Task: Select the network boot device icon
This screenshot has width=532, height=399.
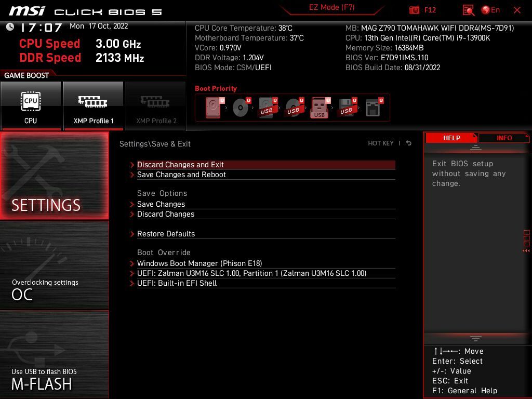Action: [374, 108]
